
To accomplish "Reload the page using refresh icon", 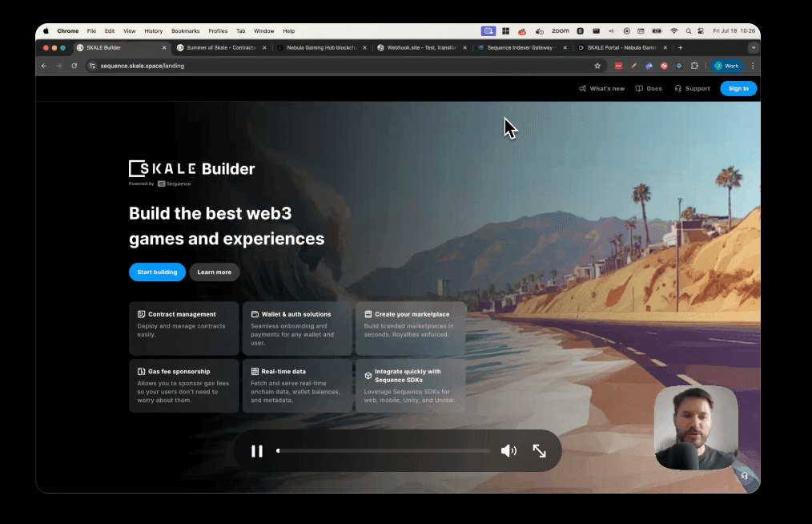I will pos(74,66).
